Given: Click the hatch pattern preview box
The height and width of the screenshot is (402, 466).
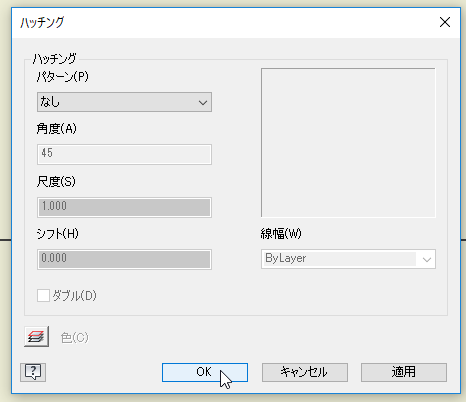Looking at the screenshot, I should click(x=348, y=143).
